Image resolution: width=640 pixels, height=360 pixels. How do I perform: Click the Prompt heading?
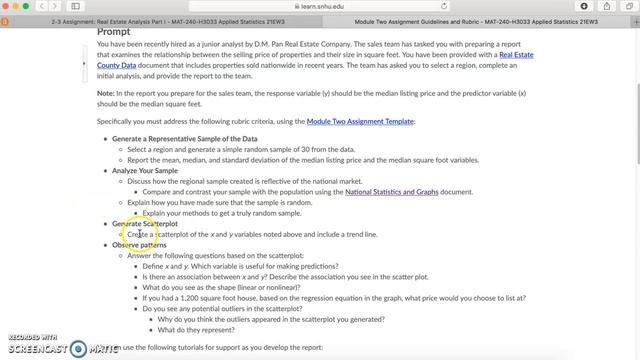coord(113,32)
